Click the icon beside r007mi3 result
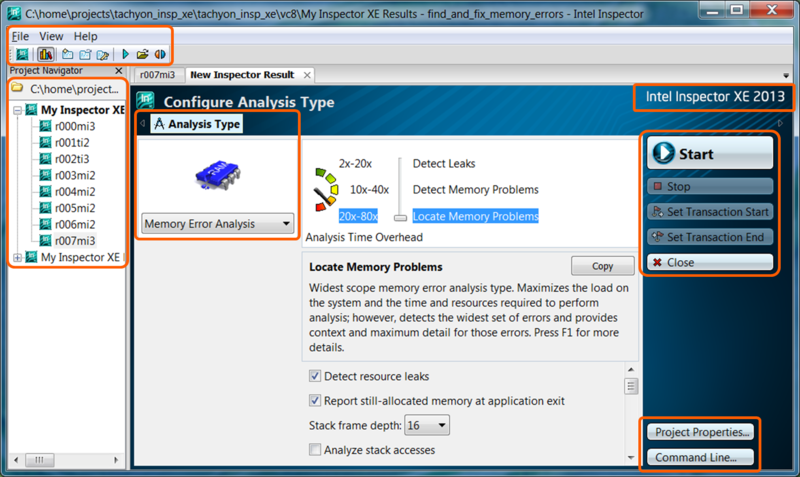800x477 pixels. (45, 240)
